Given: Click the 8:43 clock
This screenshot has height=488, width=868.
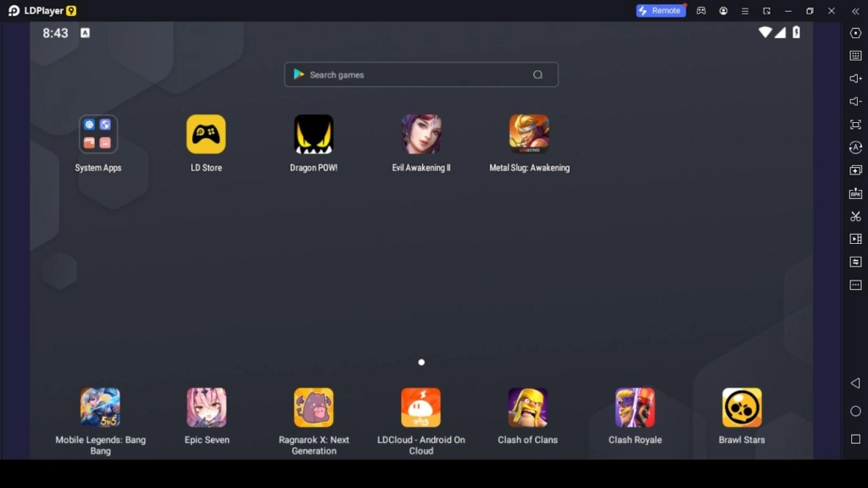Looking at the screenshot, I should point(55,33).
